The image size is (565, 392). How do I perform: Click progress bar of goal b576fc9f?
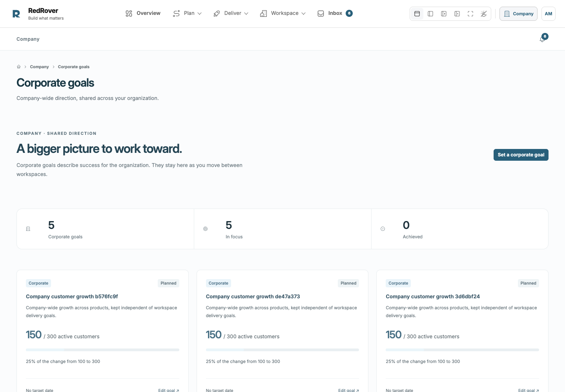click(x=102, y=350)
